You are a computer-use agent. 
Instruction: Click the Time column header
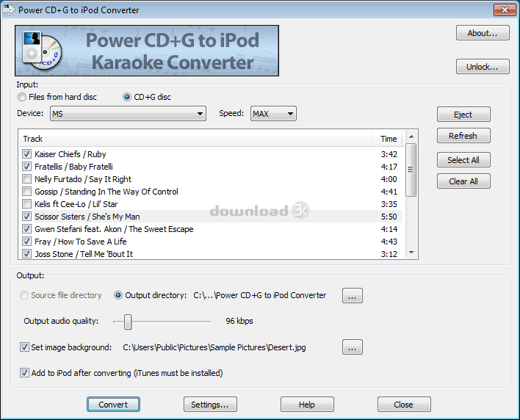(x=388, y=139)
